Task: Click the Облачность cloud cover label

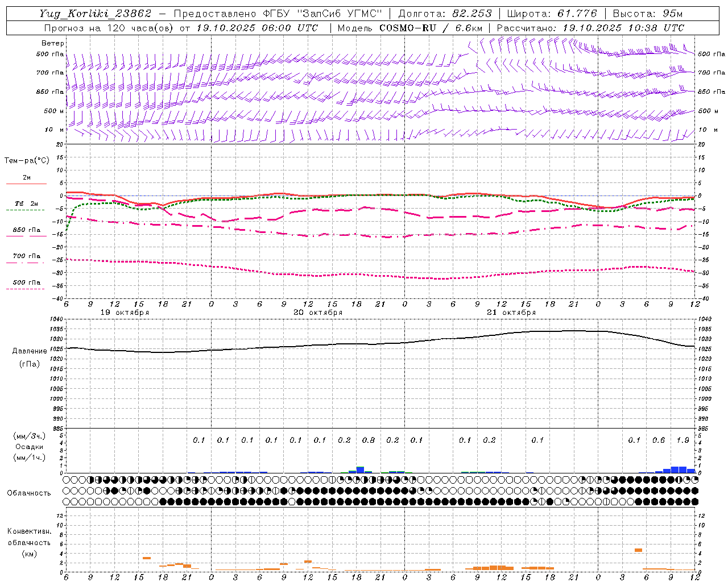Action: click(x=29, y=493)
